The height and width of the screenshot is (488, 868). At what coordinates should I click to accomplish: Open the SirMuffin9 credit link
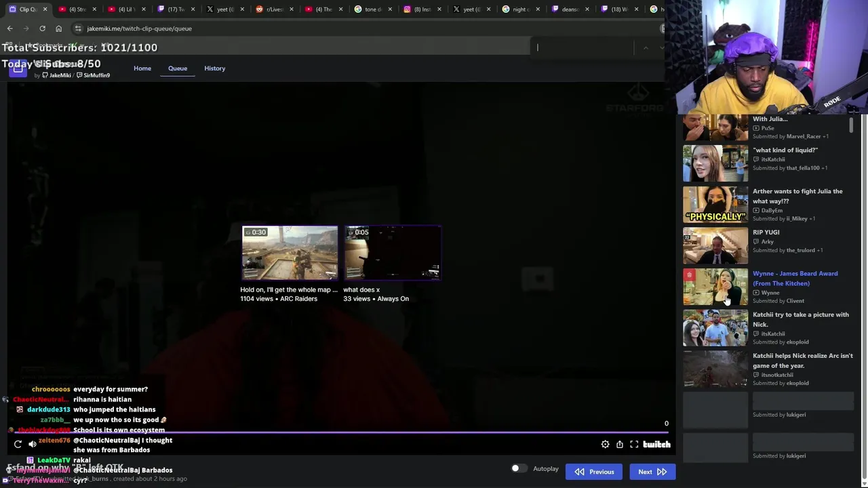click(94, 75)
